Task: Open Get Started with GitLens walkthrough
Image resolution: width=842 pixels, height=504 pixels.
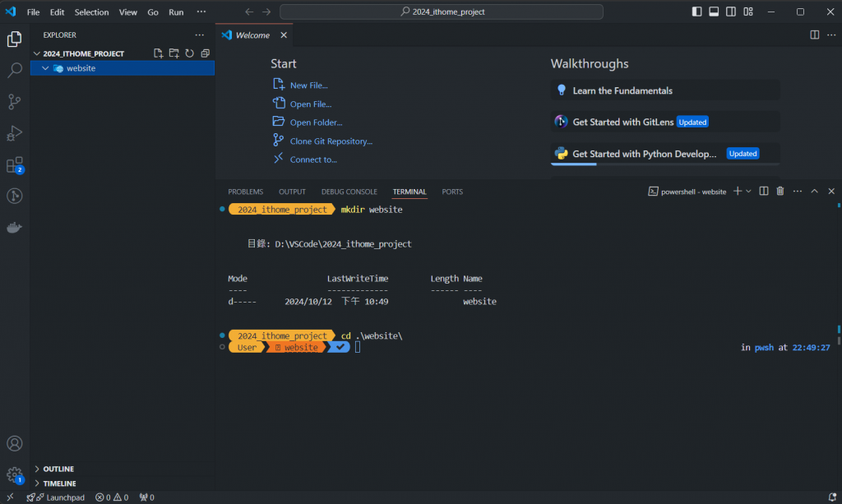Action: point(665,122)
